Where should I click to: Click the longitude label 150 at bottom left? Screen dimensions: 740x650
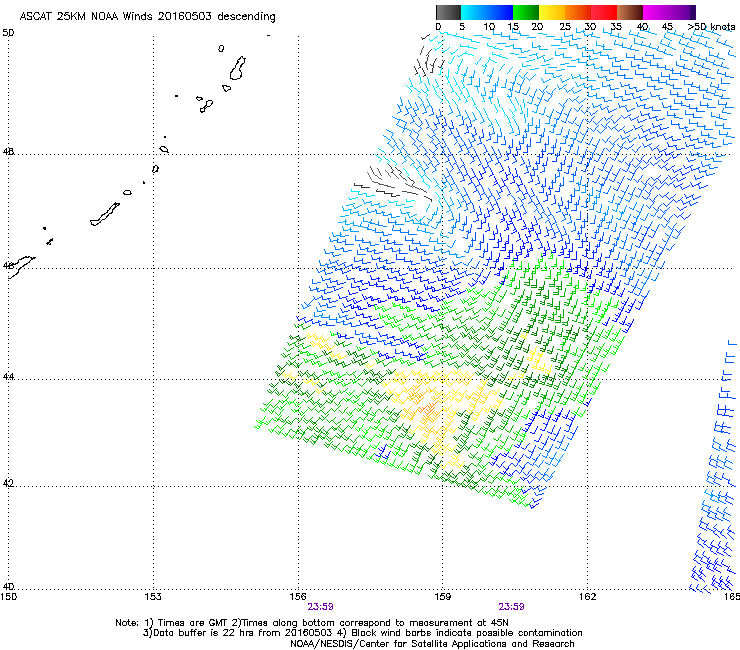click(x=8, y=597)
